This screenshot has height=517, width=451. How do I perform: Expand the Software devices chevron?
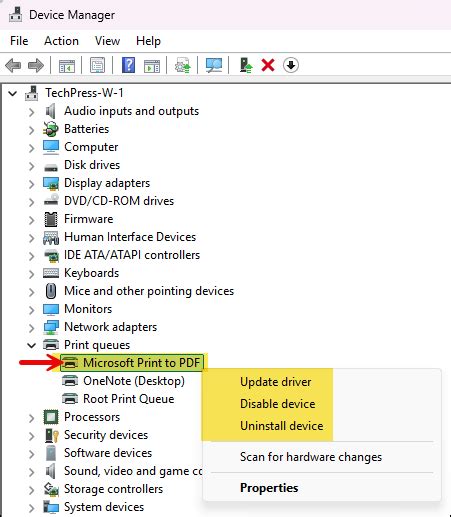pyautogui.click(x=31, y=454)
